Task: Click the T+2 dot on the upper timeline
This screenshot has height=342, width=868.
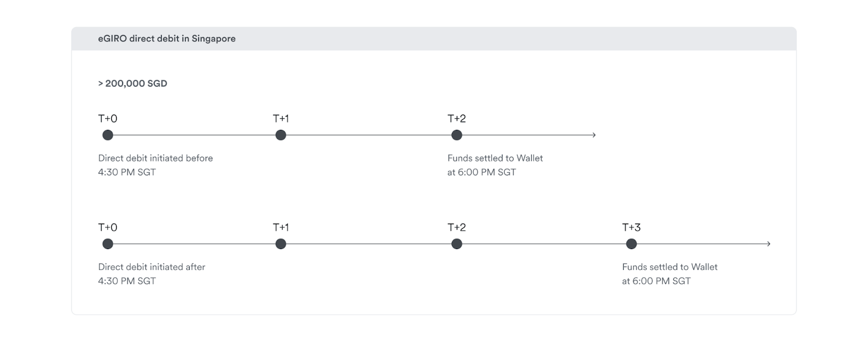Action: 457,135
